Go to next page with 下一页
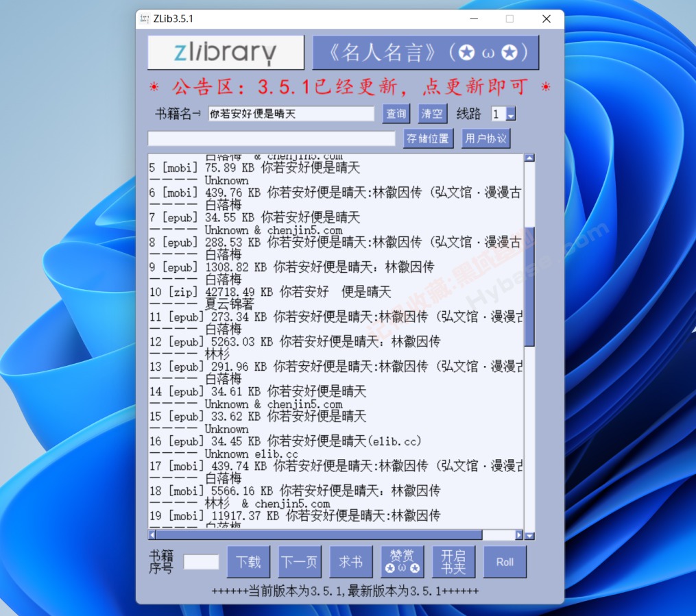 point(300,562)
